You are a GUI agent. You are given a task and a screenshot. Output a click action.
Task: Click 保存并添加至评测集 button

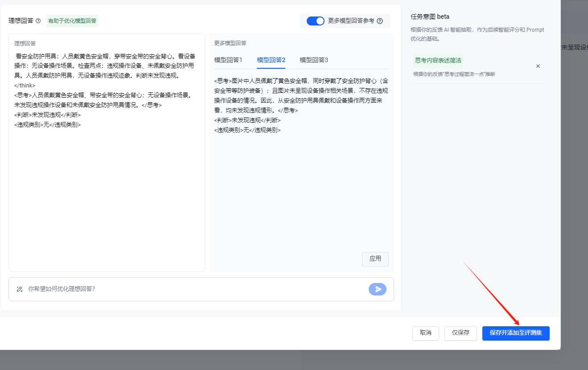[516, 333]
